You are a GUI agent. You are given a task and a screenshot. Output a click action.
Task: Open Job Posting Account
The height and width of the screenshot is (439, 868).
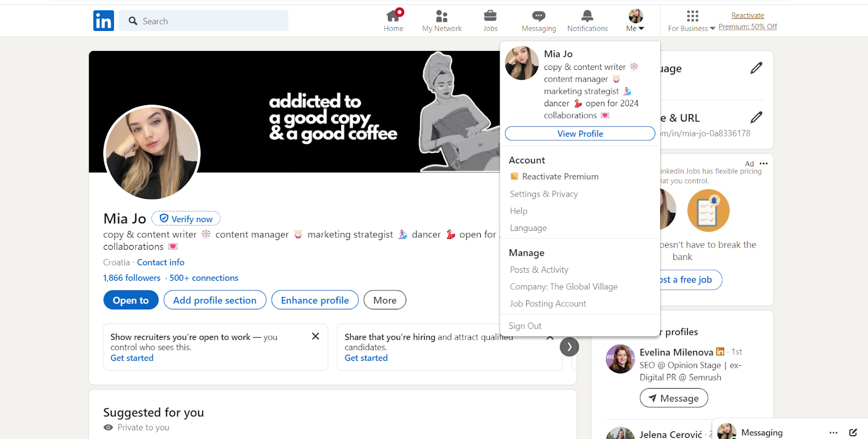click(x=547, y=304)
